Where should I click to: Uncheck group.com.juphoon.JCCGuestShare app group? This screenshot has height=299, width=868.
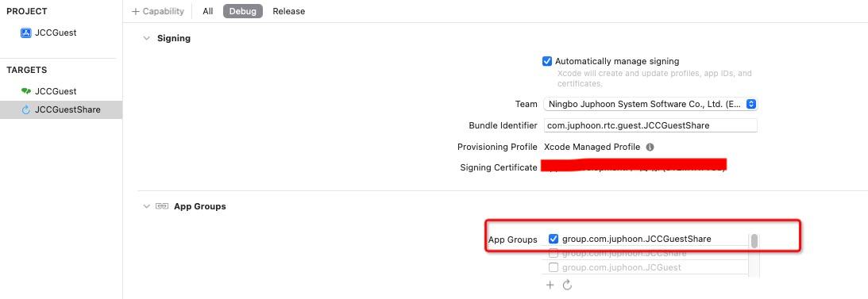point(553,239)
